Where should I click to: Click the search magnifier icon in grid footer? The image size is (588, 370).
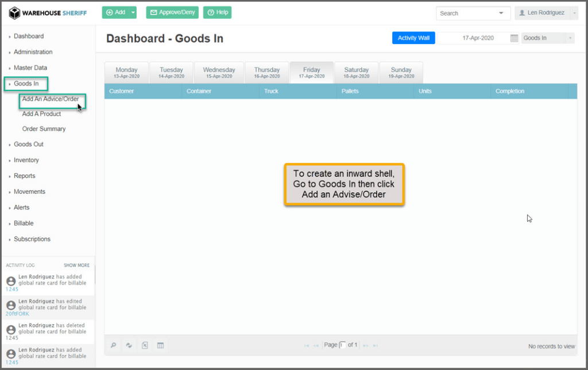point(114,345)
